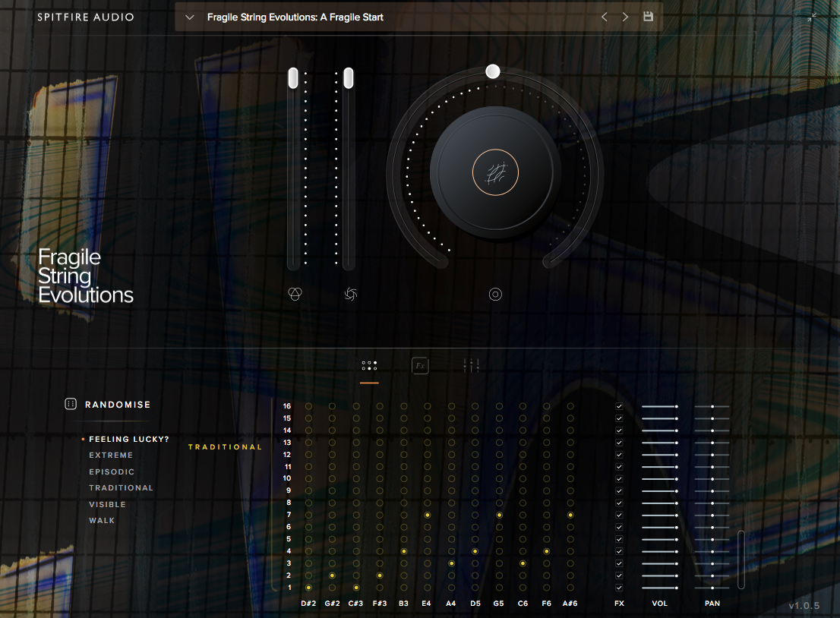
Task: Choose the WALK randomise mode
Action: [x=102, y=521]
